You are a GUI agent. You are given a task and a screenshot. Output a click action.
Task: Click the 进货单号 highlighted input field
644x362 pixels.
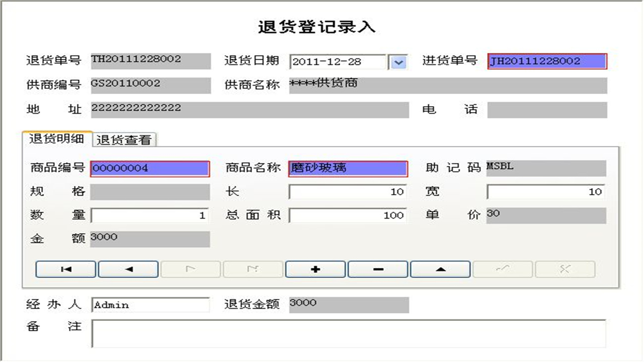click(547, 61)
